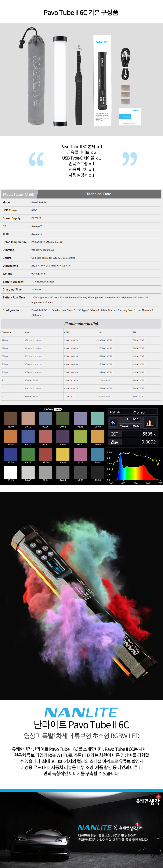Click the red swatch labeled 99.49
Image resolution: width=163 pixels, height=868 pixels.
(45, 455)
